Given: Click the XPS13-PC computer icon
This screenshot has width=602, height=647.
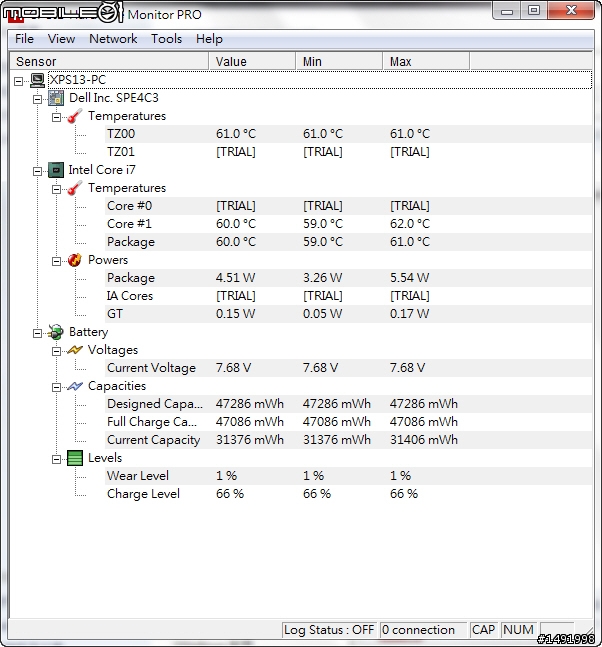Looking at the screenshot, I should click(x=38, y=80).
